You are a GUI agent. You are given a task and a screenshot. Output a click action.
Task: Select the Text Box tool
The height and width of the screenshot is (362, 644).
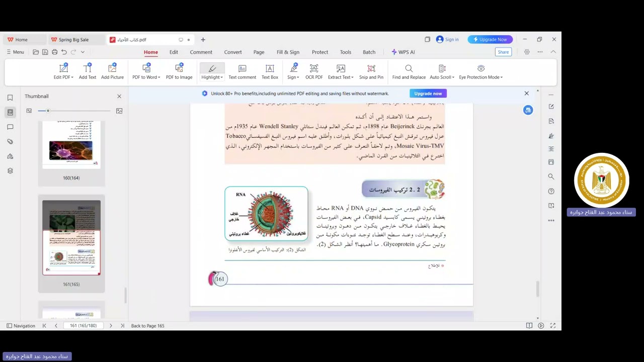270,71
